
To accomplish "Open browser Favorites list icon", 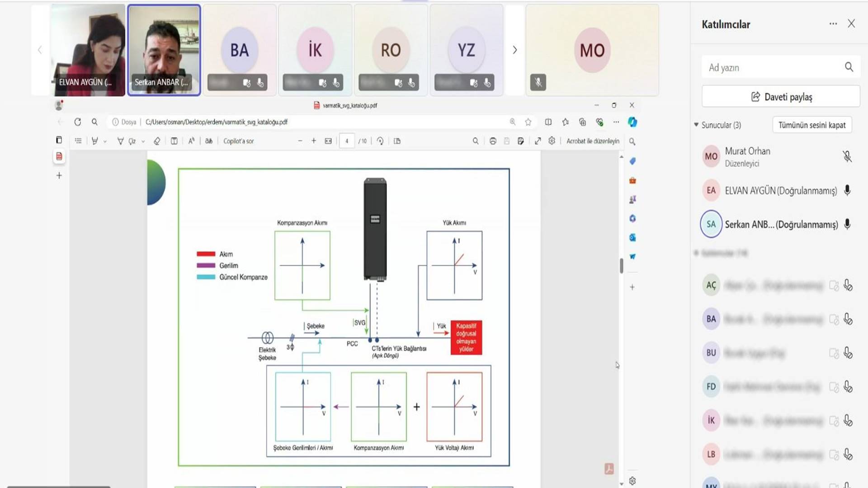I will (566, 122).
